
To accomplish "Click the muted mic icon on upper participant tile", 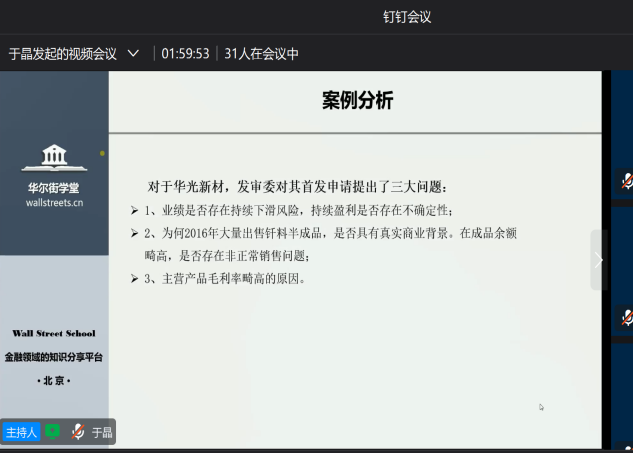I will [x=627, y=181].
